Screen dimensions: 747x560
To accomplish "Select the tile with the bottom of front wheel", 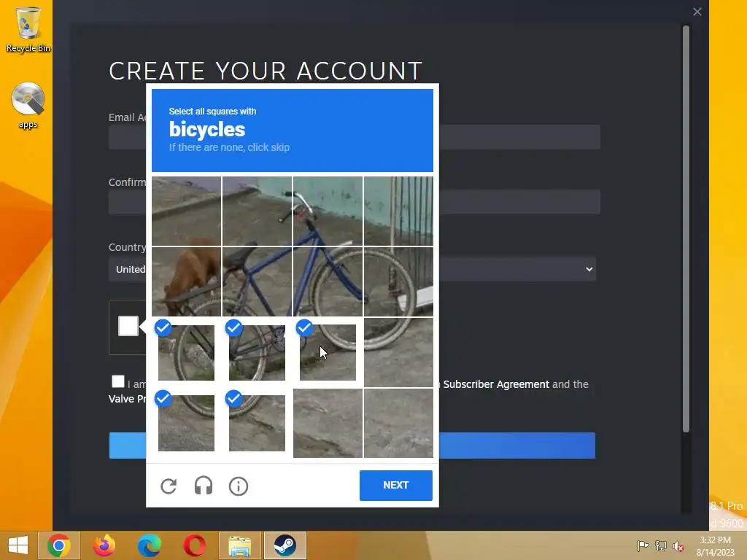I will (398, 352).
